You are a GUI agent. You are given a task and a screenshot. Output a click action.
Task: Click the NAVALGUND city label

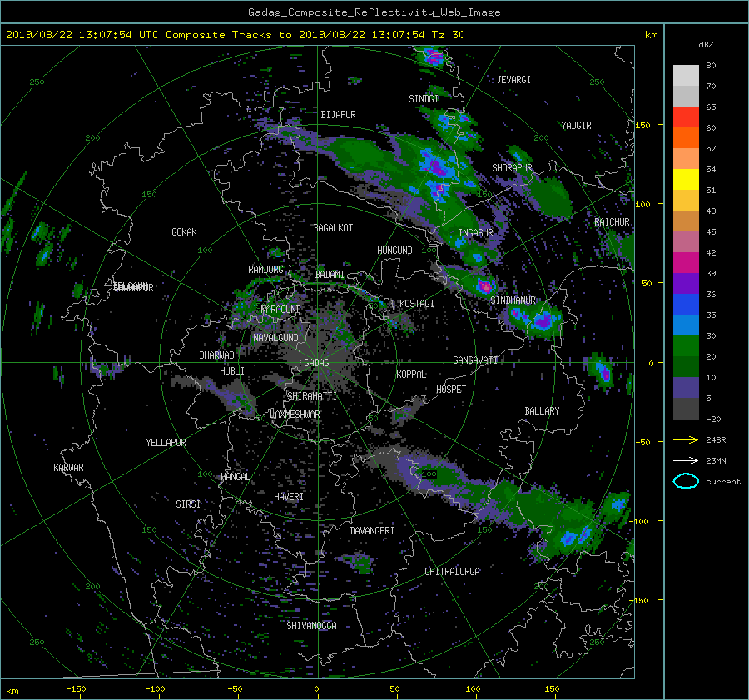point(275,338)
